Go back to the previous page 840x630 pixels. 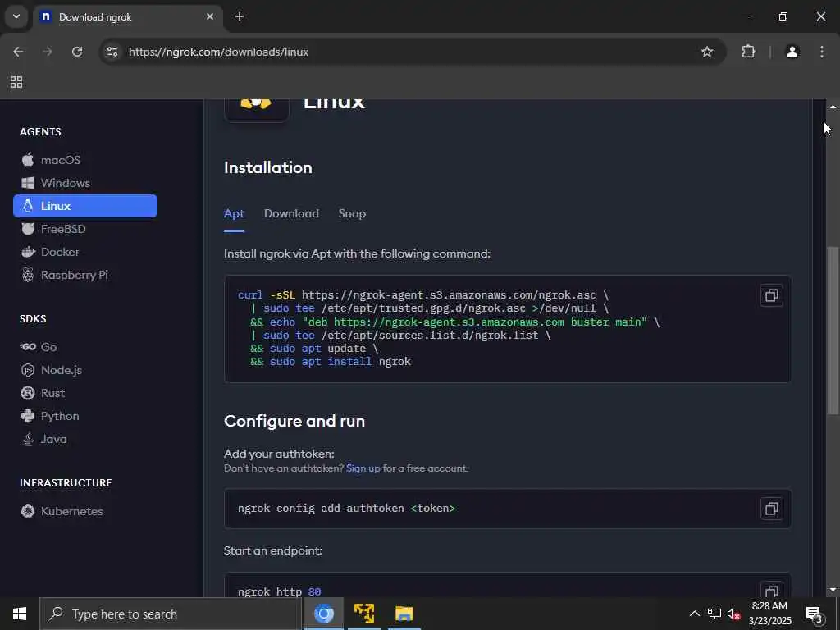point(18,52)
